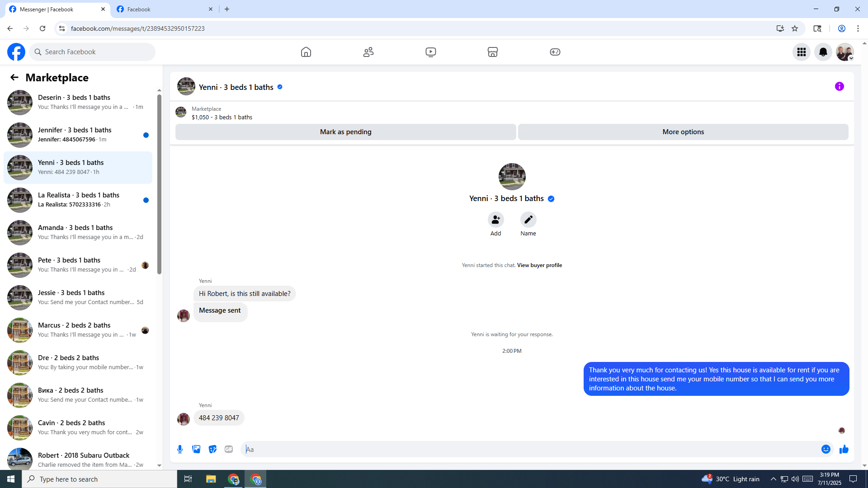This screenshot has height=488, width=868.
Task: Click the large Yenni listing photo
Action: [512, 177]
